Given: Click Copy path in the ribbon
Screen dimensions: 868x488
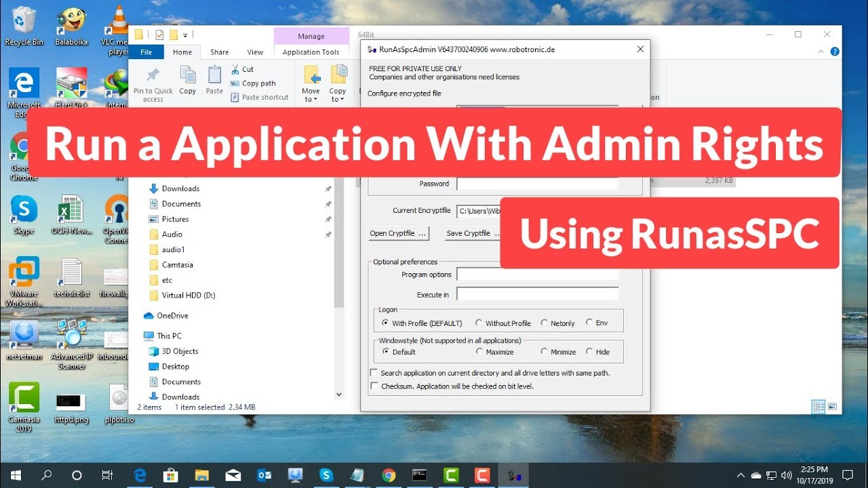Looking at the screenshot, I should (252, 83).
